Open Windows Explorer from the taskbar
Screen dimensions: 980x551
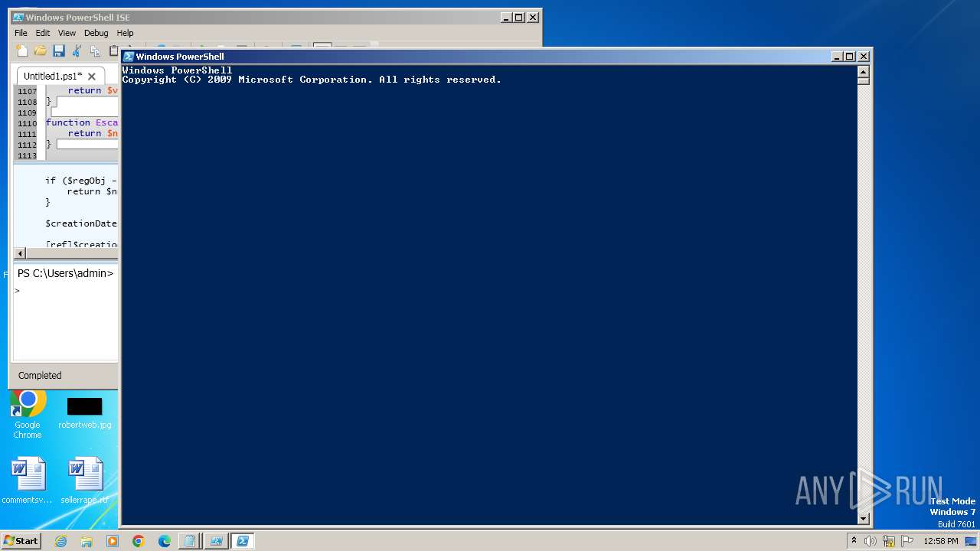tap(87, 541)
